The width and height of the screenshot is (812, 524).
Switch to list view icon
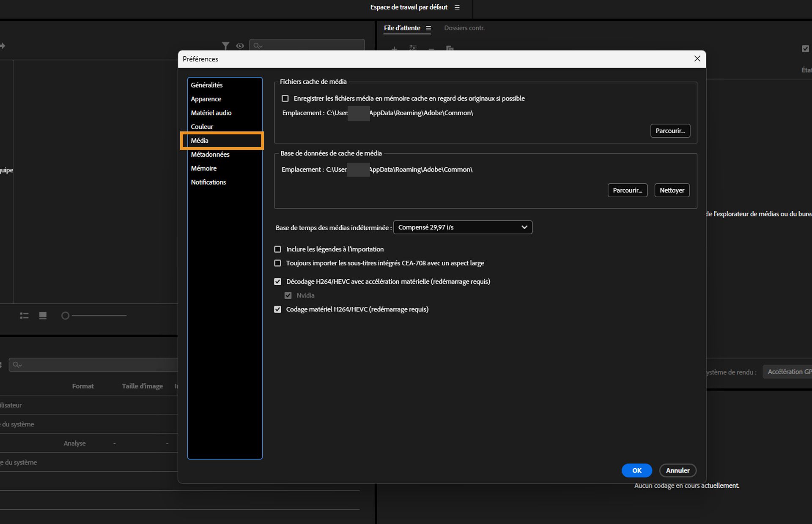pyautogui.click(x=24, y=316)
